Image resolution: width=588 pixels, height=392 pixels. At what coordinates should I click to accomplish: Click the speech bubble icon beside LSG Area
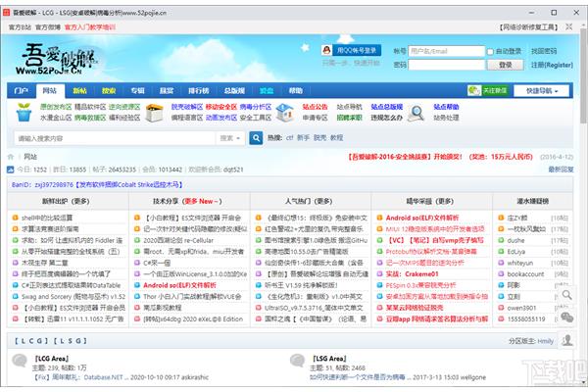pos(297,361)
